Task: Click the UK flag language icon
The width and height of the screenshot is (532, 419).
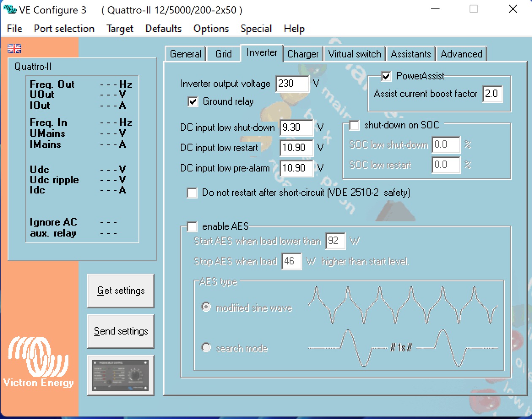Action: 14,49
